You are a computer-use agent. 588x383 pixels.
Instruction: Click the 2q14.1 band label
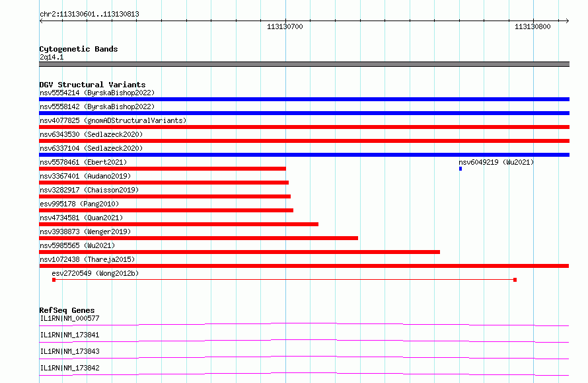point(52,57)
